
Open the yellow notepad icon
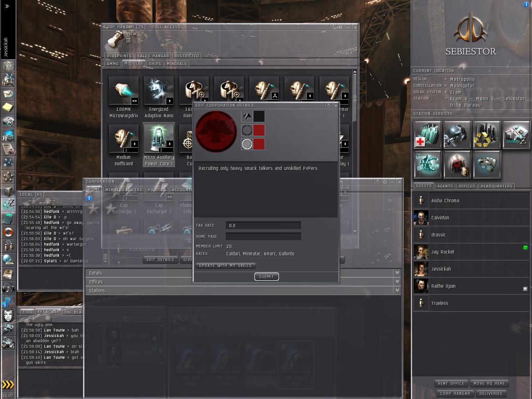(8, 108)
